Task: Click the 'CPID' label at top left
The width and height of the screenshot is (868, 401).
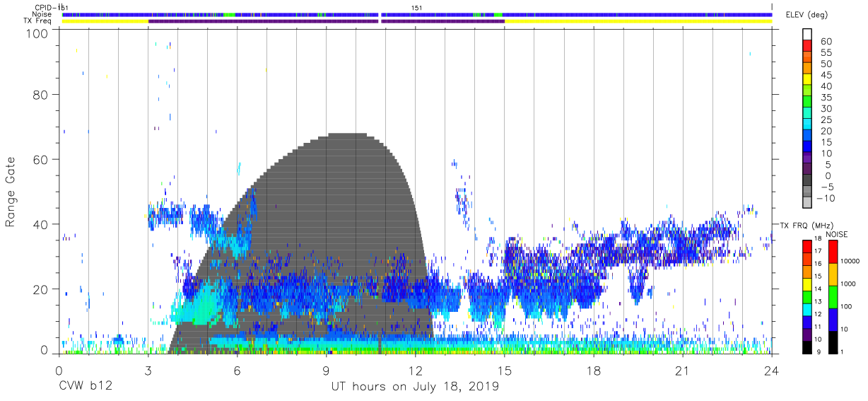Action: click(x=44, y=7)
